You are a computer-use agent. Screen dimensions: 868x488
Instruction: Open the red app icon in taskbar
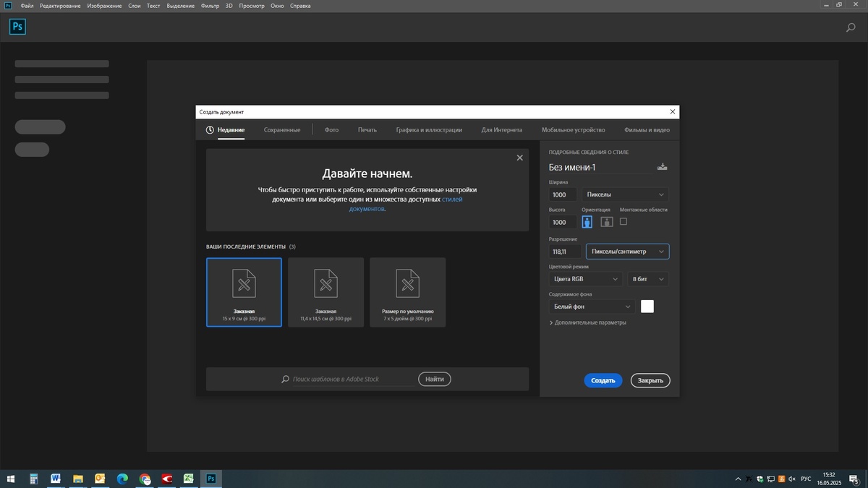166,479
